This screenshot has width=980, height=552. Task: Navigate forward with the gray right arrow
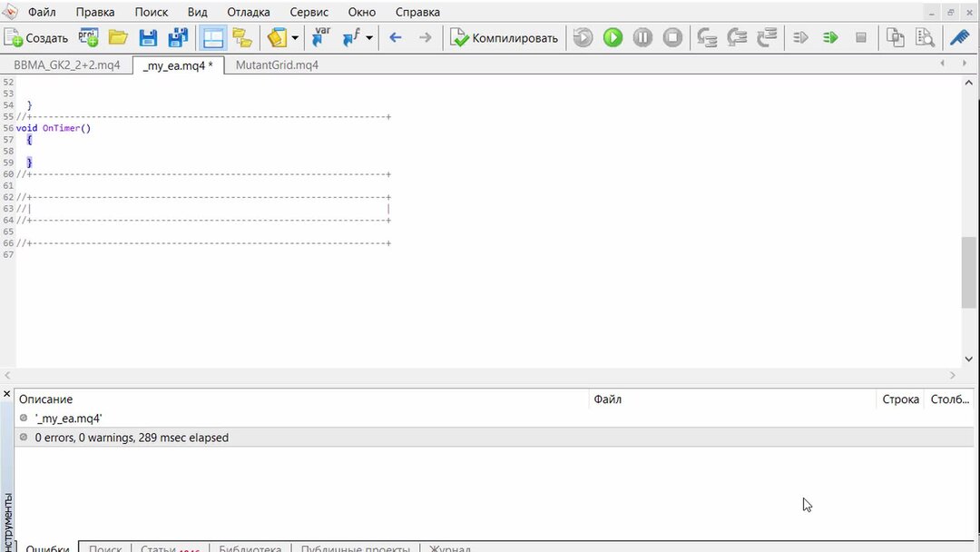click(x=425, y=38)
